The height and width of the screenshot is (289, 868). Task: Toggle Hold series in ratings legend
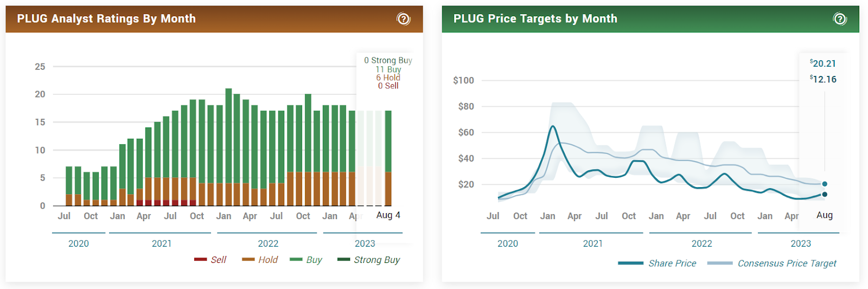(260, 260)
